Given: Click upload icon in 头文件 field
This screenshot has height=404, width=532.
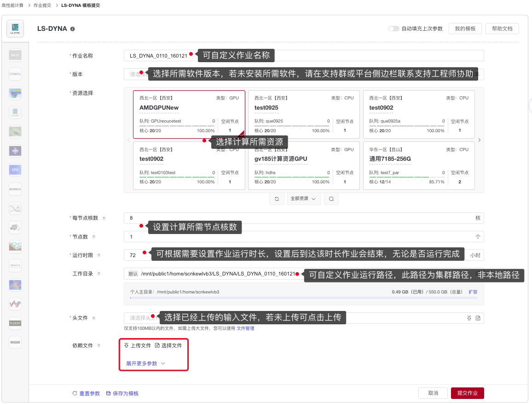Looking at the screenshot, I should click(469, 318).
